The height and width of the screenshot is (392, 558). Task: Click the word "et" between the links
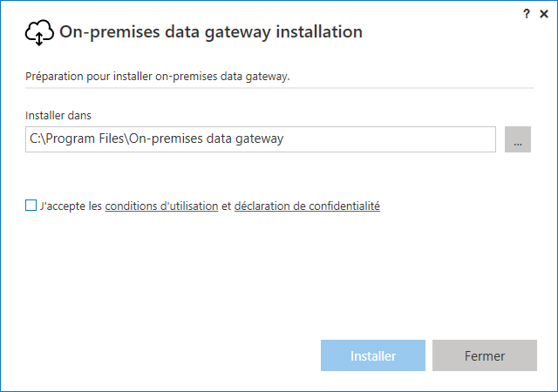(227, 206)
